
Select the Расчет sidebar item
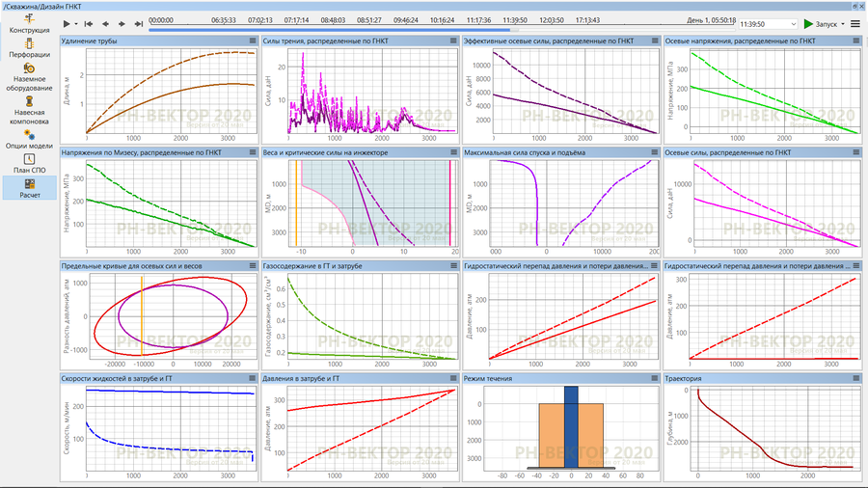coord(30,188)
